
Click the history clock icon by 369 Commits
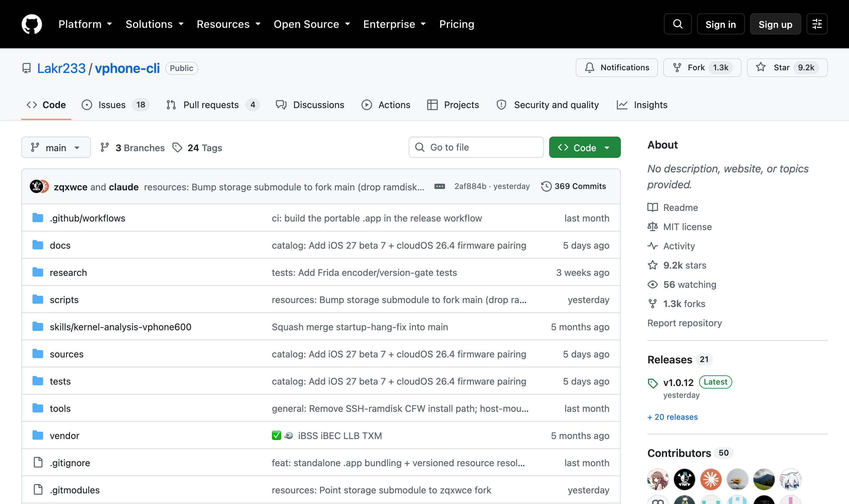click(546, 186)
